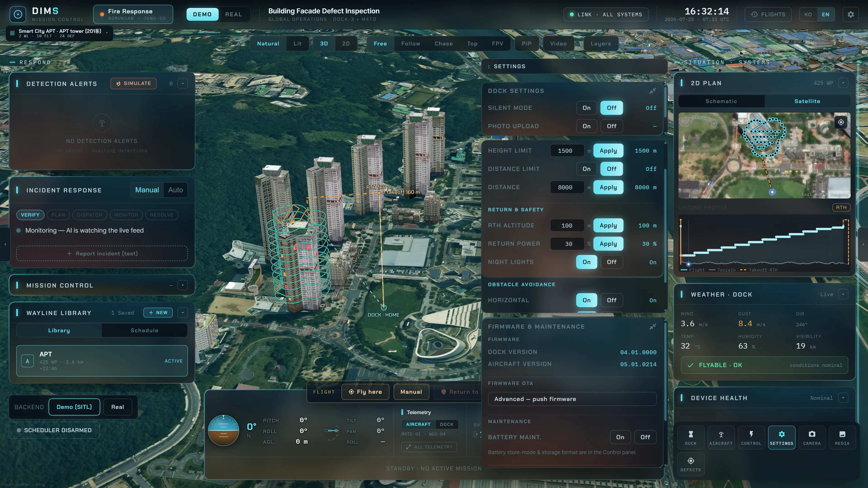Open the FLIGHTS history button

click(768, 14)
